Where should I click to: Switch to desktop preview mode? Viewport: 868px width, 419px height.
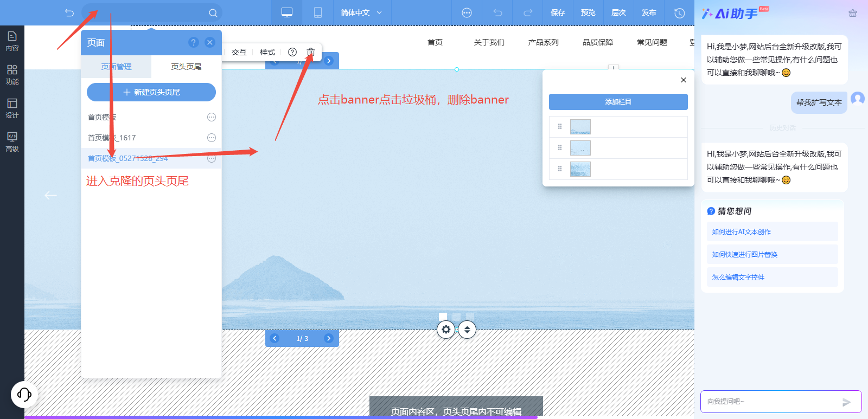click(287, 12)
